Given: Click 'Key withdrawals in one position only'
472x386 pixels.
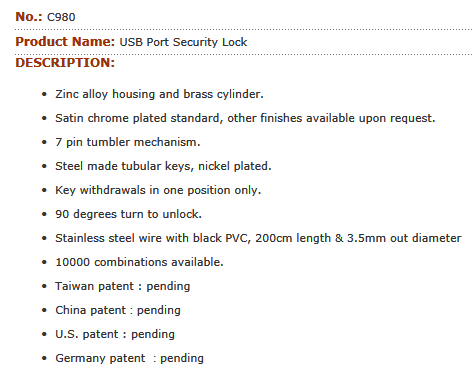Looking at the screenshot, I should 158,190.
